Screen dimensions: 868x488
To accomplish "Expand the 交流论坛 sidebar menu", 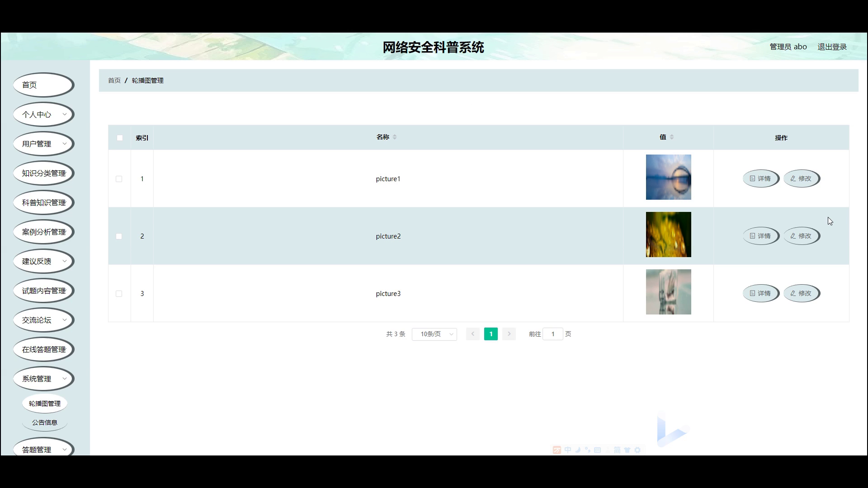I will click(44, 320).
